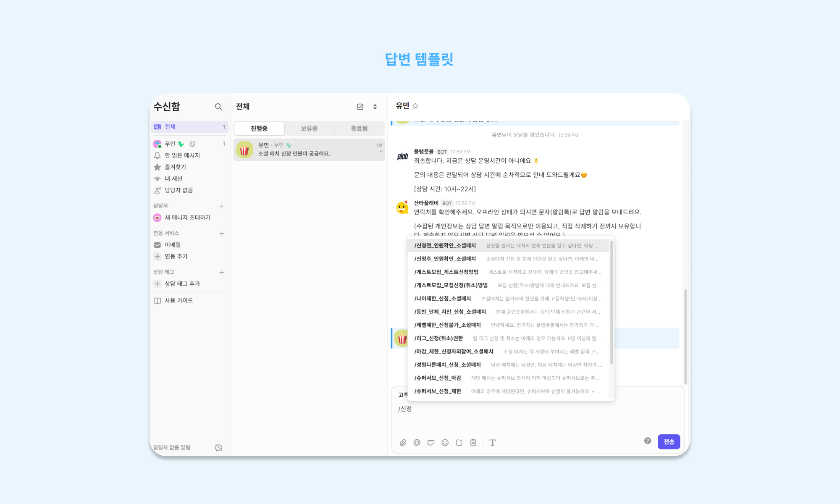The image size is (840, 504).
Task: Click the 전송 send button
Action: [669, 442]
